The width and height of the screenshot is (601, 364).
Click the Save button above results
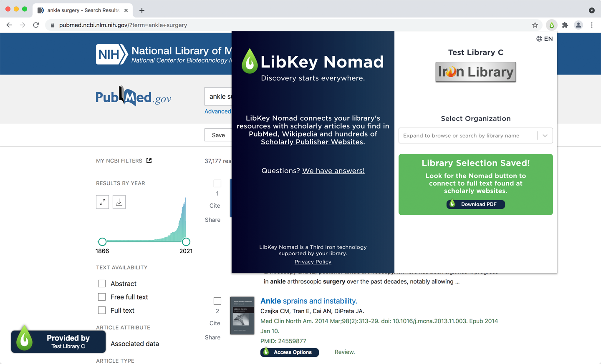(x=218, y=135)
